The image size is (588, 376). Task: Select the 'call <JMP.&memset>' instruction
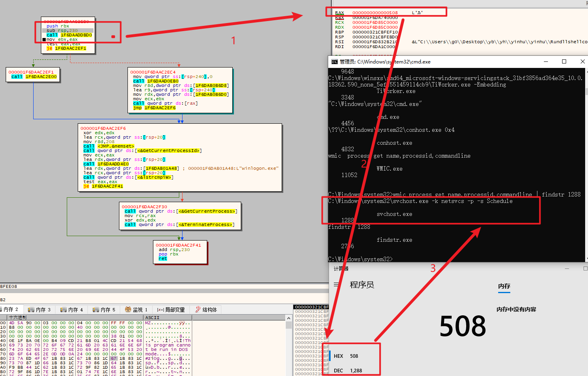[108, 146]
